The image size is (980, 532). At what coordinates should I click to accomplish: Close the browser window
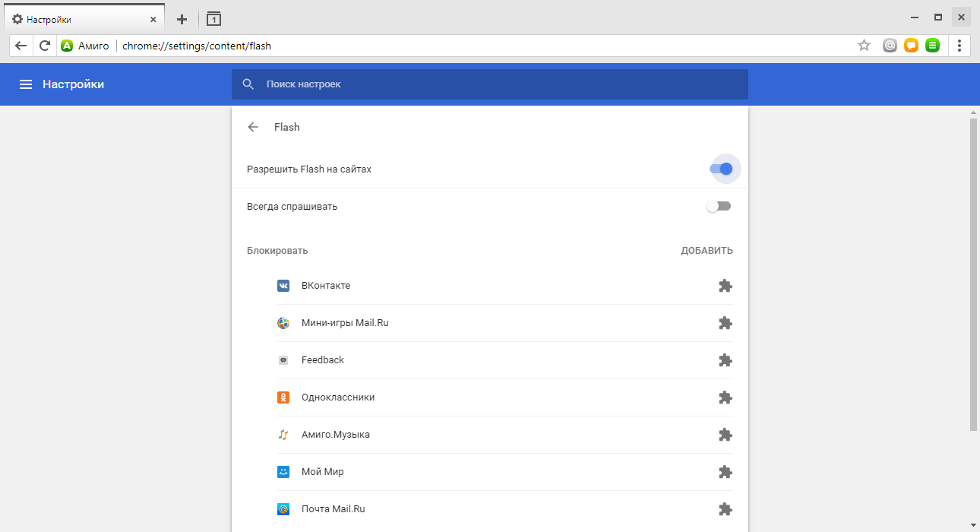961,17
